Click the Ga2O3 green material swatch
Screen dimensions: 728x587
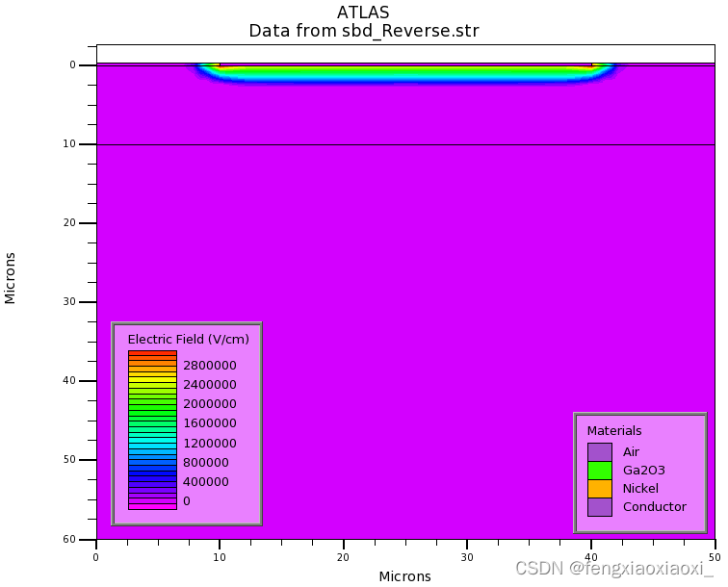coord(600,471)
